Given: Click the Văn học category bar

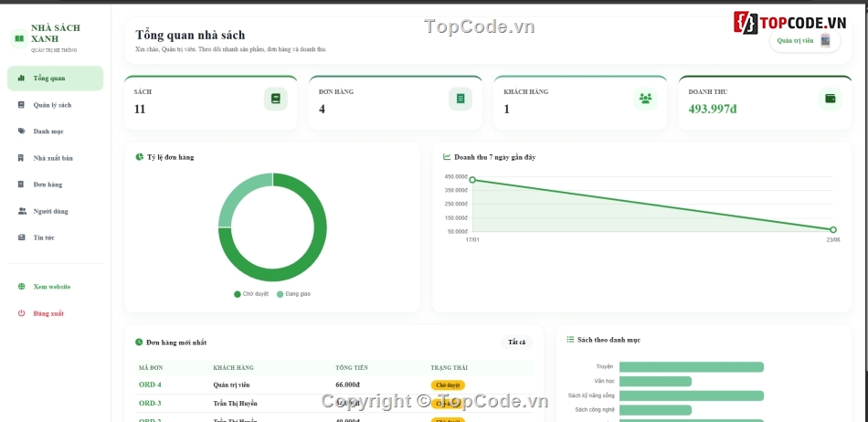Looking at the screenshot, I should pyautogui.click(x=655, y=381).
